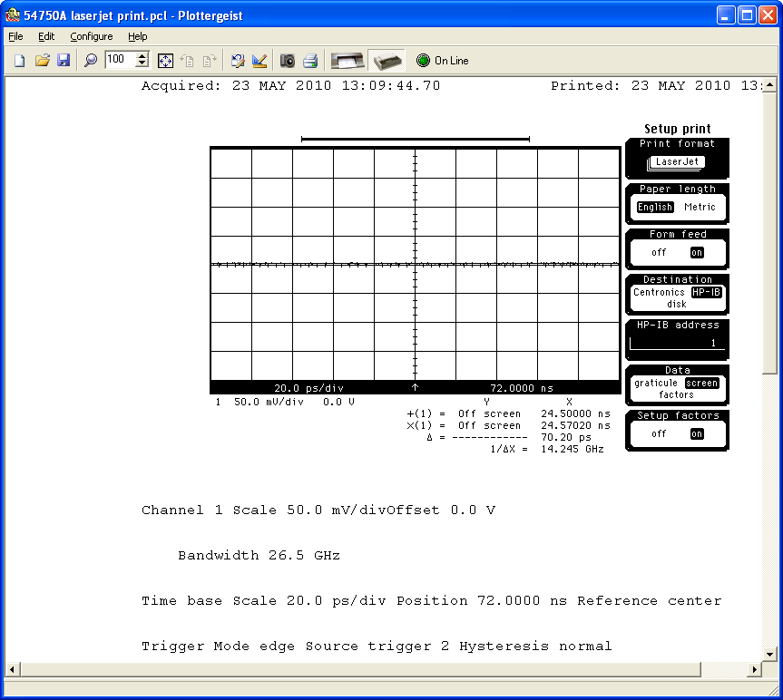Open the File menu
This screenshot has width=783, height=700.
click(x=15, y=36)
